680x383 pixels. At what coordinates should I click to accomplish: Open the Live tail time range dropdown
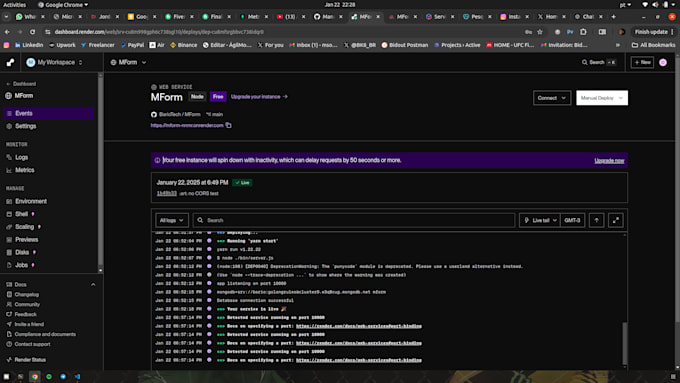tap(539, 220)
